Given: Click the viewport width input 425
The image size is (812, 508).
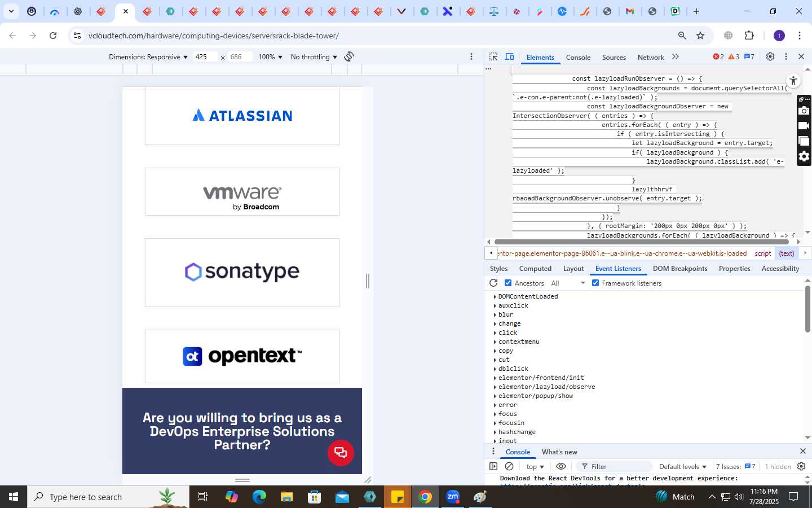Looking at the screenshot, I should (x=205, y=57).
